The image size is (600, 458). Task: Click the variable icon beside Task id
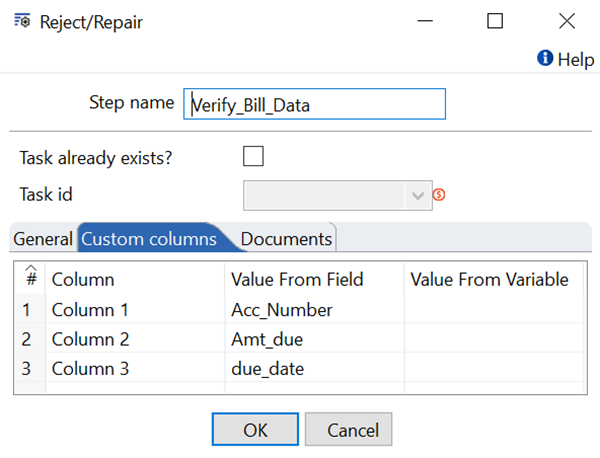(439, 195)
